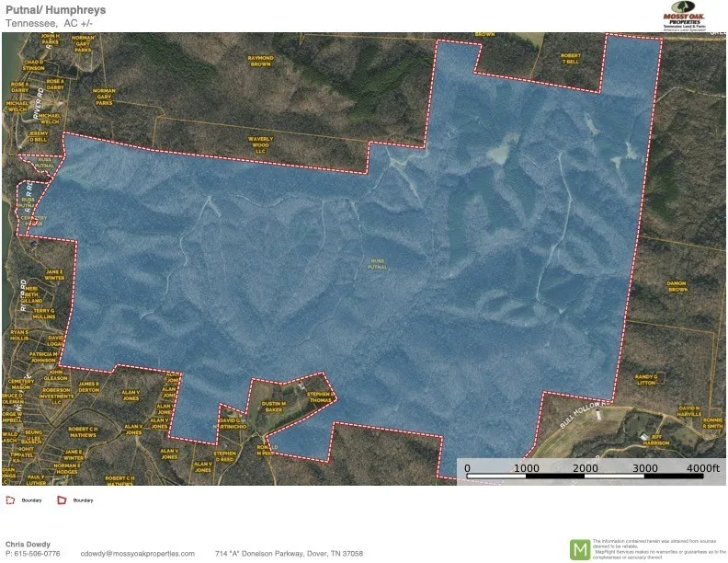The height and width of the screenshot is (563, 728).
Task: Click the Paul F Luther parcel label
Action: tap(36, 480)
